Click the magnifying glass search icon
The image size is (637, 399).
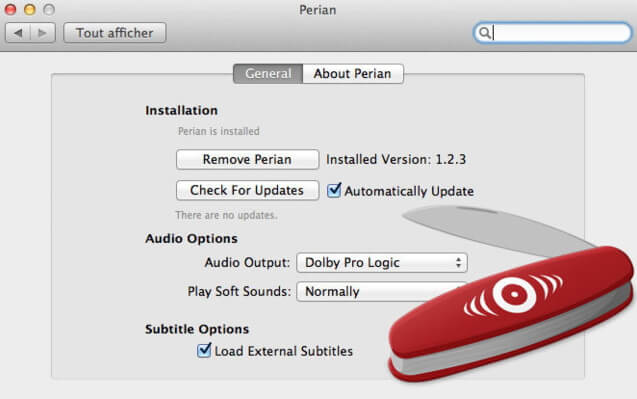pos(484,33)
